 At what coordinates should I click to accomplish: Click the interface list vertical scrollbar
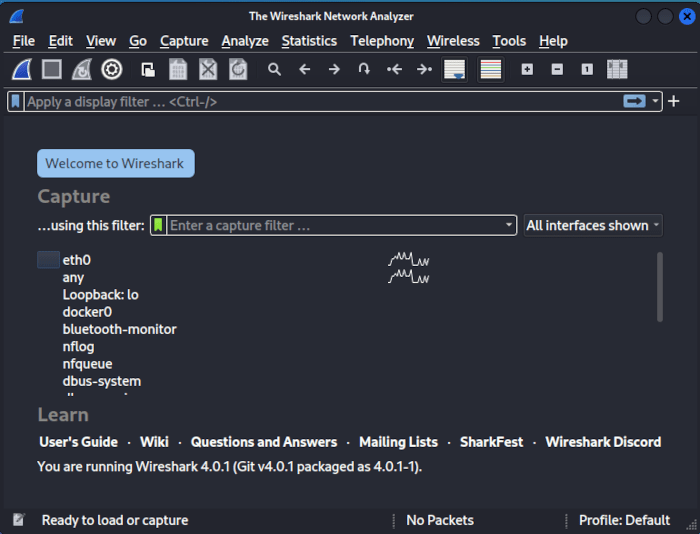(x=660, y=287)
